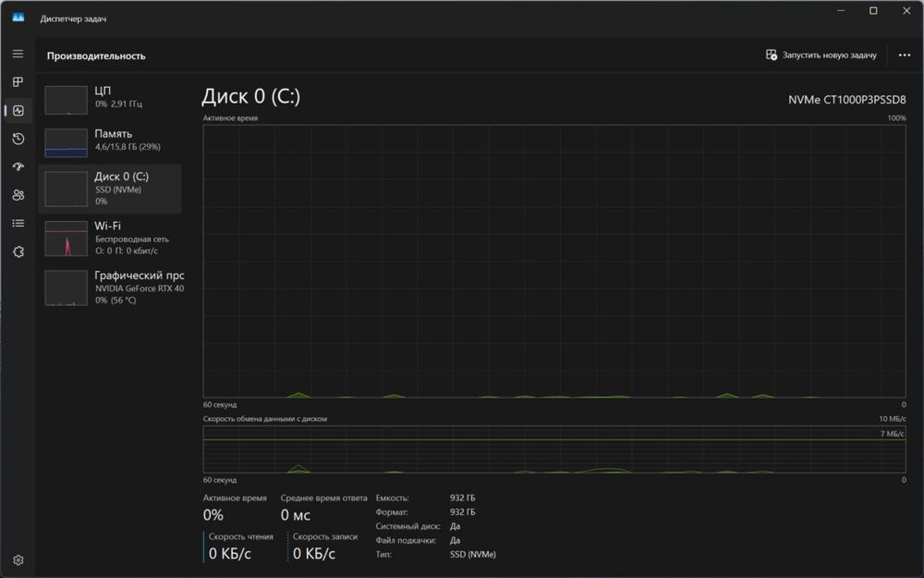
Task: Click the 'Емкость' 932 ГБ value
Action: click(463, 498)
